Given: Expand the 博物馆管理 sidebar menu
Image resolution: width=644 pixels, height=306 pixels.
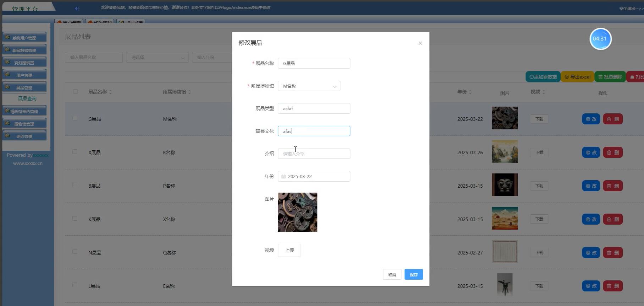Looking at the screenshot, I should pos(24,124).
